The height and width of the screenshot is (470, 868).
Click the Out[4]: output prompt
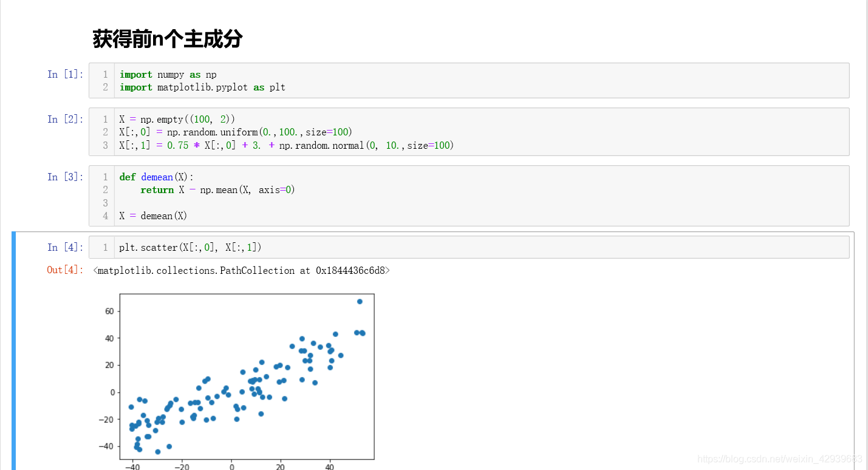66,270
